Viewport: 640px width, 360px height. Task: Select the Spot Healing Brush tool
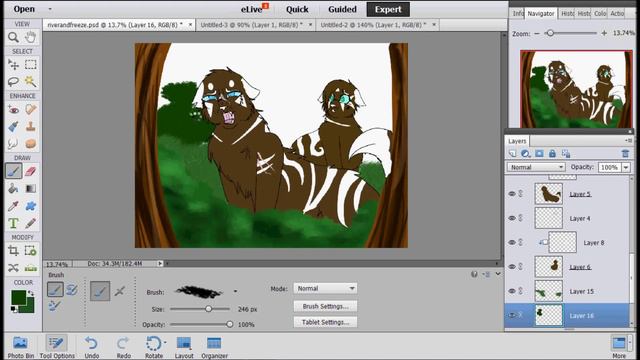(30, 109)
